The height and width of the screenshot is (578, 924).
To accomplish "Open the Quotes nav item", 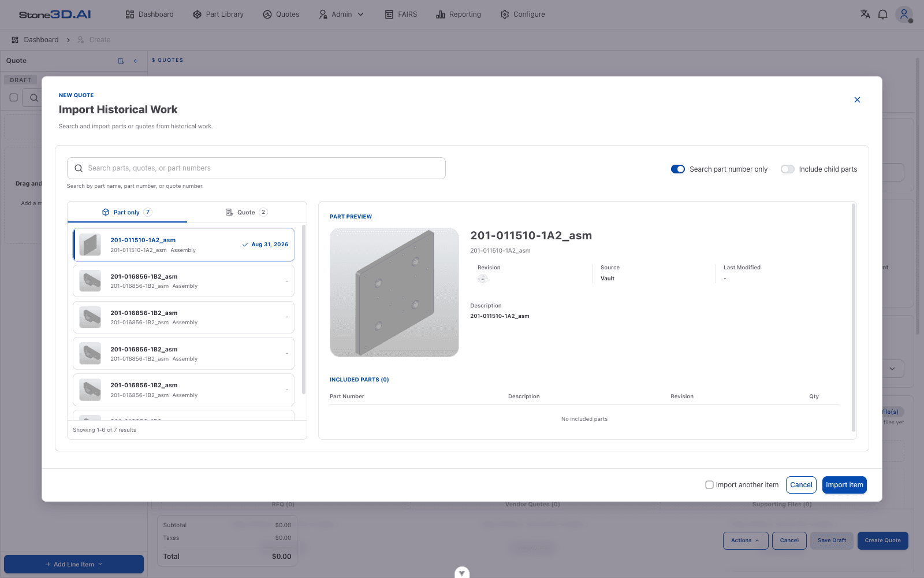I will pos(281,14).
